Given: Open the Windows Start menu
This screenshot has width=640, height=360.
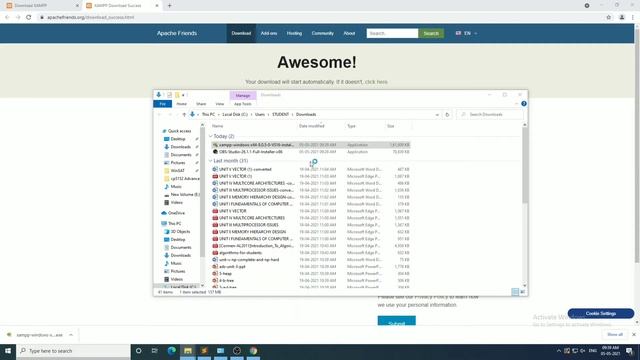Looking at the screenshot, I should [x=8, y=351].
